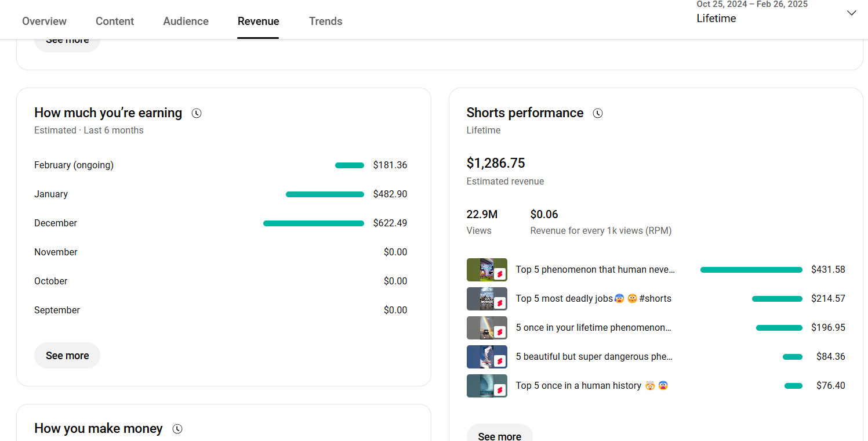Open the 'Top 5 once in a human history' title
Viewport: 868px width, 441px height.
click(x=592, y=386)
